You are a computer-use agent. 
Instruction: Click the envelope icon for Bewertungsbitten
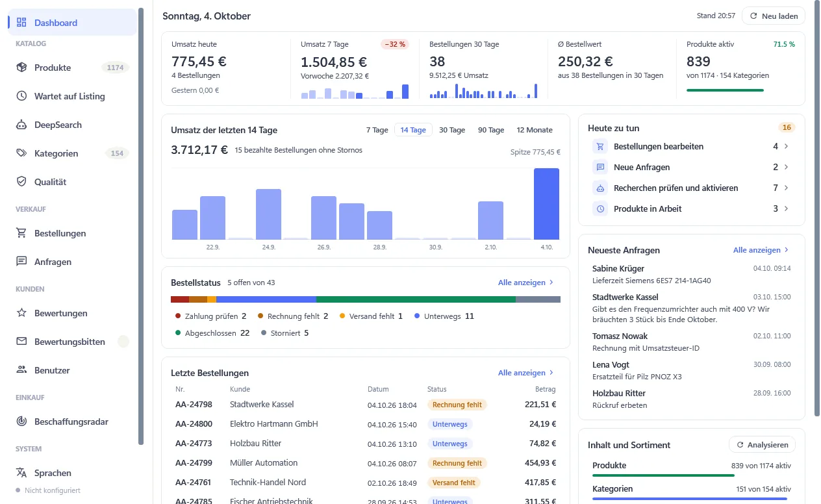click(21, 342)
